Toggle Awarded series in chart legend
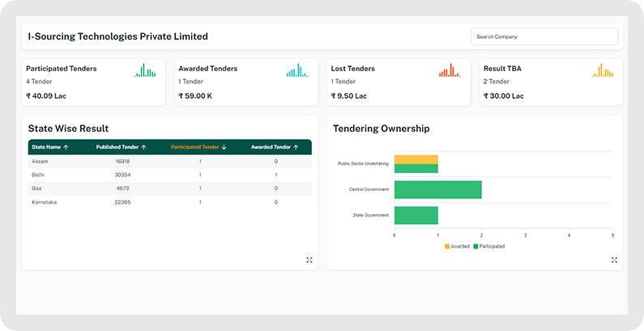Viewport: 644px width, 331px height. (x=457, y=246)
